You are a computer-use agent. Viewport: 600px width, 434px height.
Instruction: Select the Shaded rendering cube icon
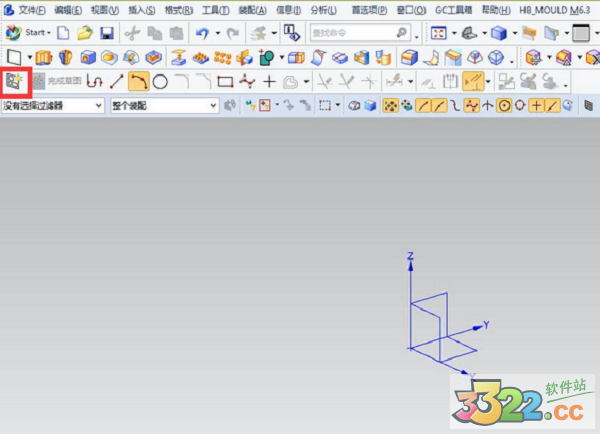coord(499,33)
